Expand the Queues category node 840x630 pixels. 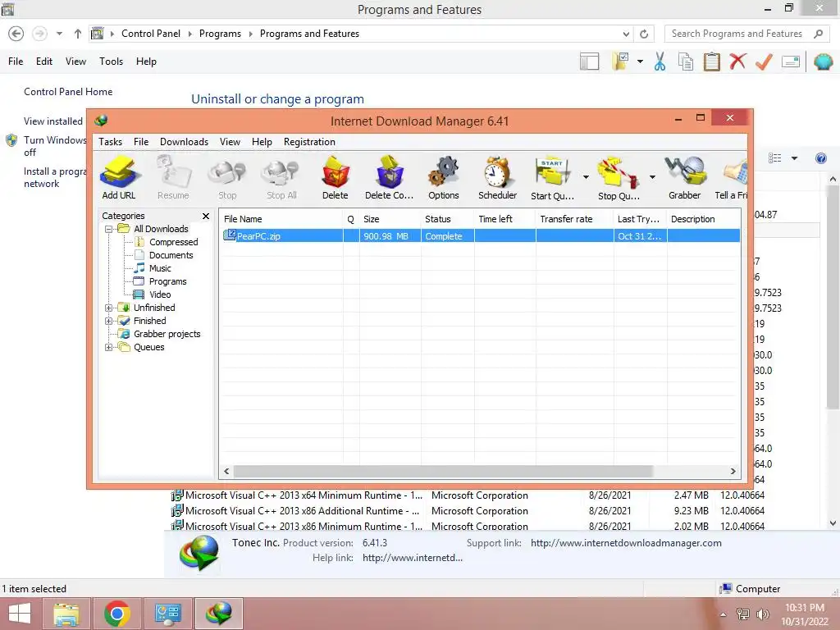(109, 347)
